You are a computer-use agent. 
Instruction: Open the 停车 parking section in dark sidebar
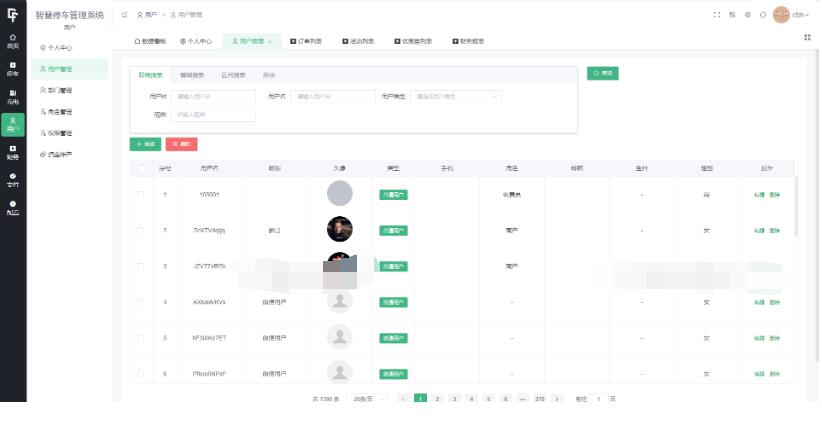(13, 69)
